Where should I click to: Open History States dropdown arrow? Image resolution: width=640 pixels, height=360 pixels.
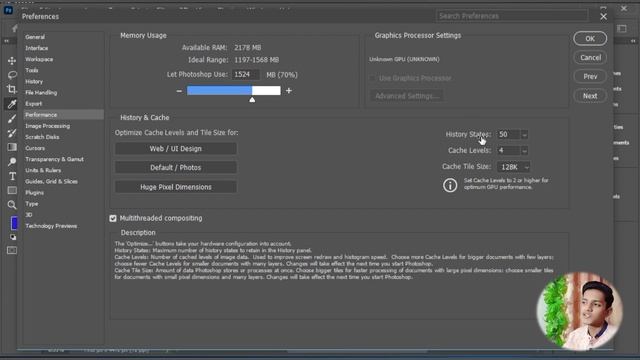(x=524, y=135)
